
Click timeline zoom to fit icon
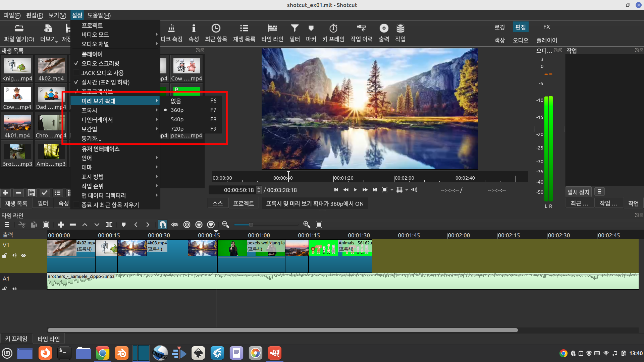tap(319, 225)
